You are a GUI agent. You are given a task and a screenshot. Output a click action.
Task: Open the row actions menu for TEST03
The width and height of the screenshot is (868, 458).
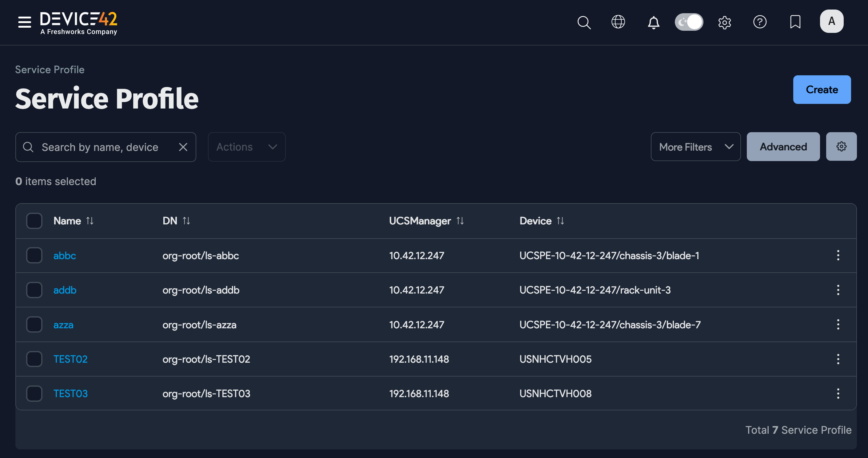(x=838, y=393)
